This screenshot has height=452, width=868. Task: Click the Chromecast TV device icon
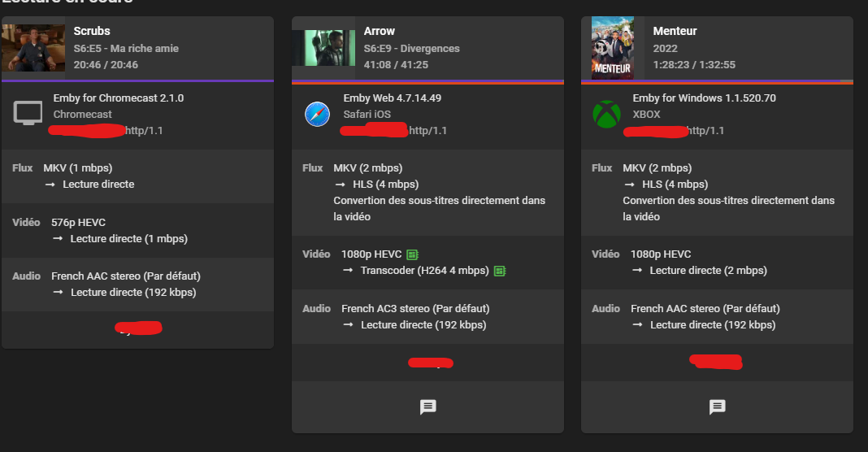click(28, 114)
